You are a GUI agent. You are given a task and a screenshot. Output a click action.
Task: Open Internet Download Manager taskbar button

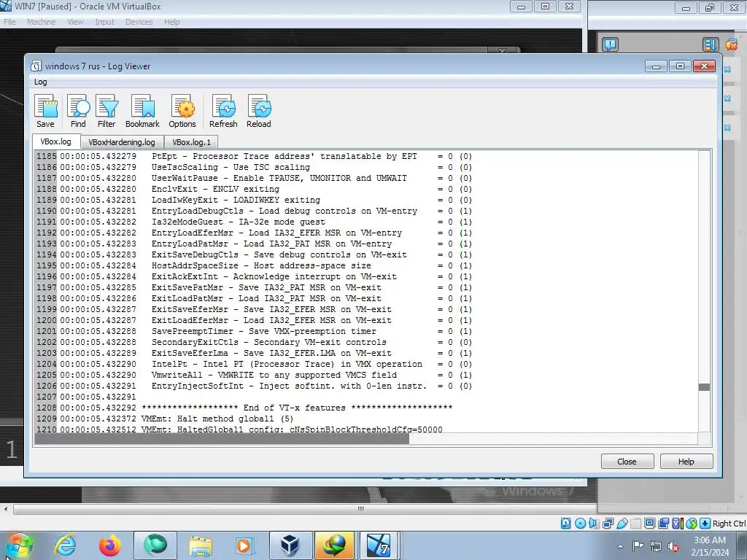point(334,545)
